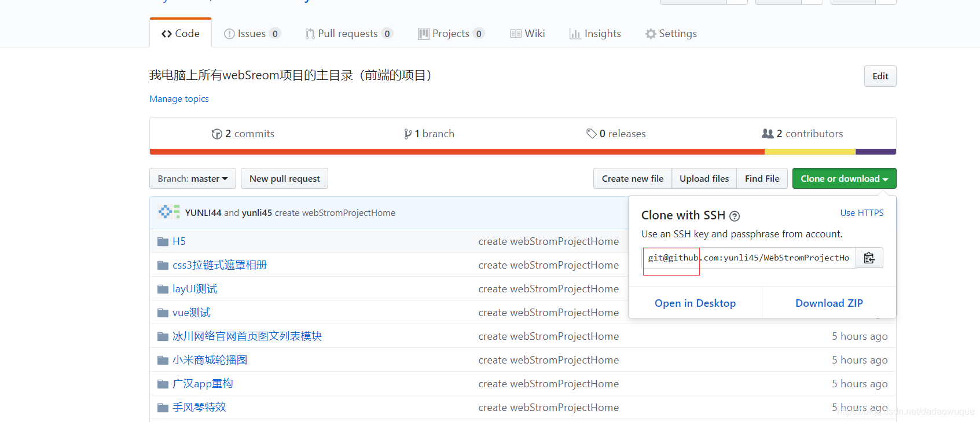View the 0 releases page
The width and height of the screenshot is (980, 422).
coord(616,134)
